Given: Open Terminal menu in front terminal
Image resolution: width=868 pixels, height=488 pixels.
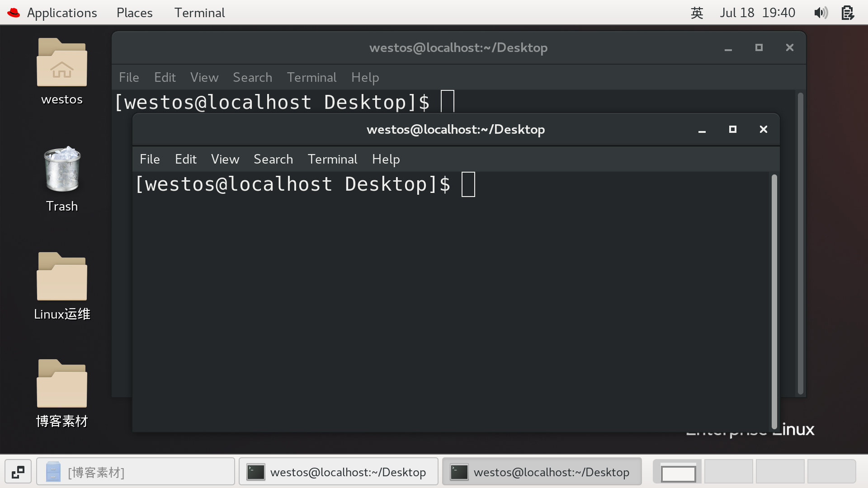Looking at the screenshot, I should (x=333, y=159).
